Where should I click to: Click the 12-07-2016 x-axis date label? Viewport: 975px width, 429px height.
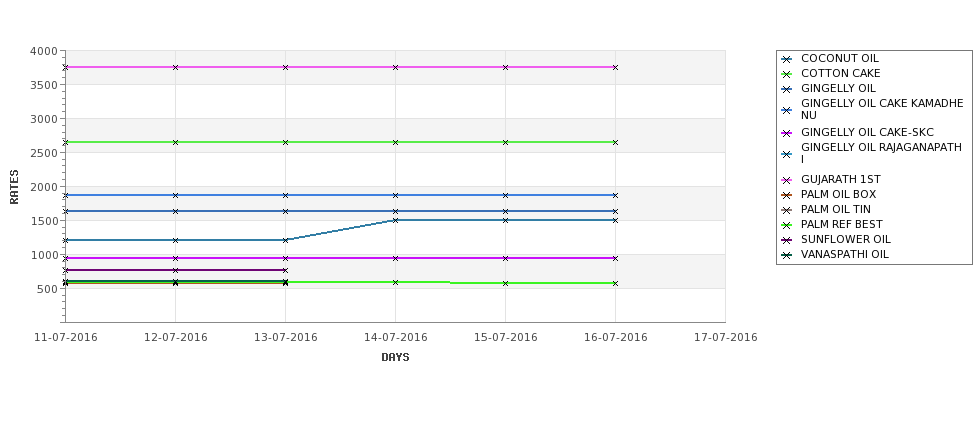click(x=175, y=338)
